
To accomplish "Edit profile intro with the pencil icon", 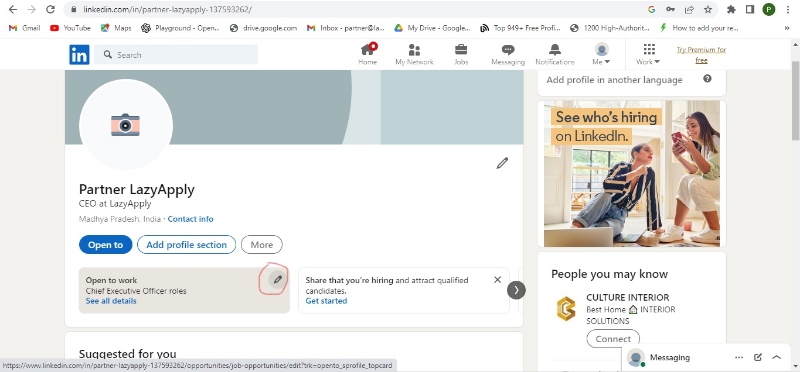I will point(502,163).
